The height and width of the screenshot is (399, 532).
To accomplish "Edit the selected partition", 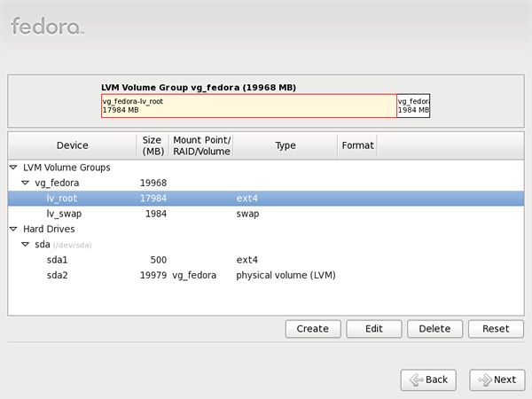I will [374, 329].
